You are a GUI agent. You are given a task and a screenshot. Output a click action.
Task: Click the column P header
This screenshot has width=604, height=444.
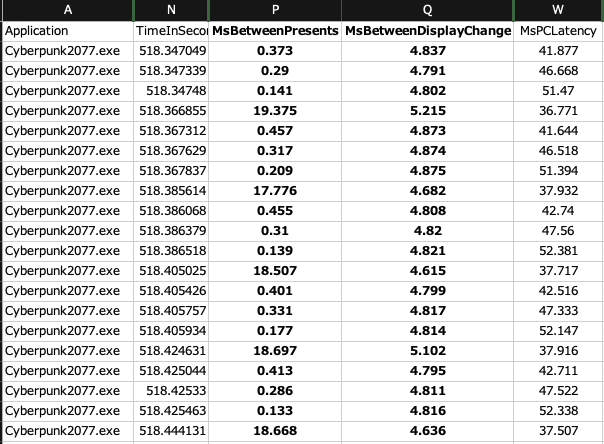click(x=276, y=10)
